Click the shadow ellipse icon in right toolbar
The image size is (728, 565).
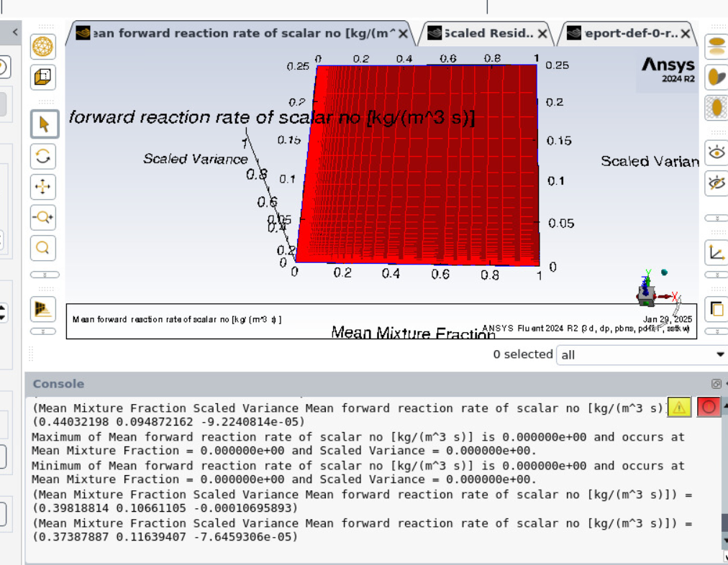[x=717, y=77]
